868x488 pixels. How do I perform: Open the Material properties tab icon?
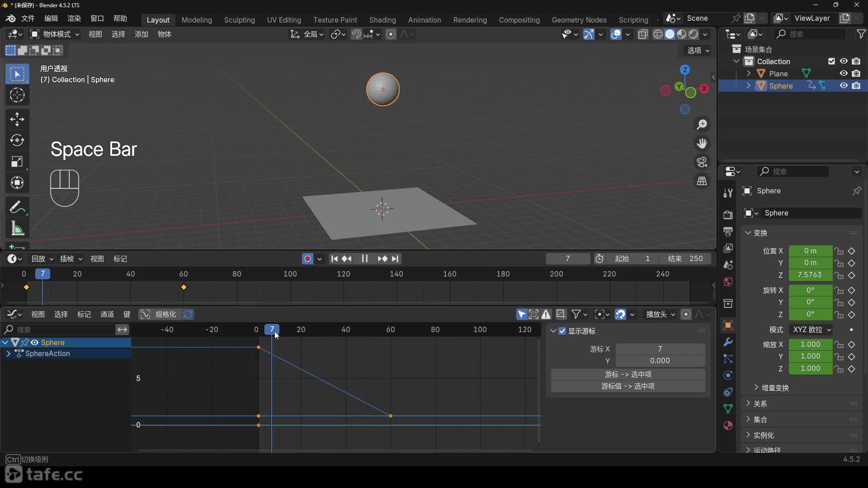pos(728,425)
